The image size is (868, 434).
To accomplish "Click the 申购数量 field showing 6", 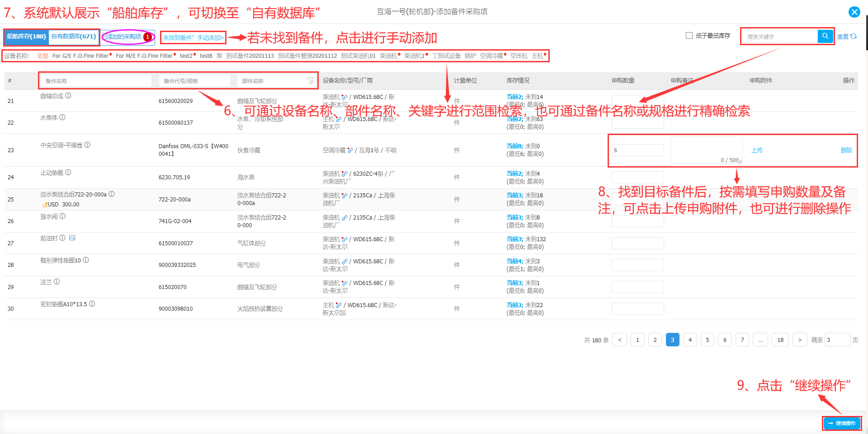I will (x=638, y=150).
